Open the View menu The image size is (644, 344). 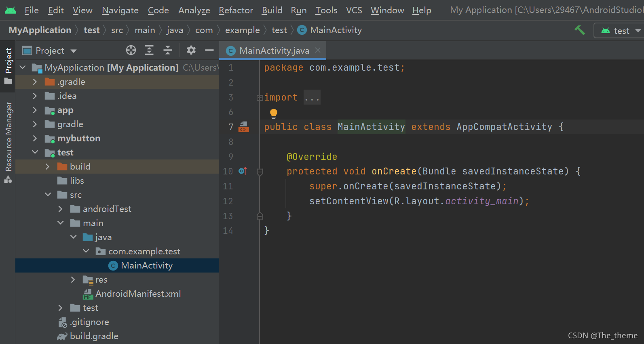click(82, 10)
